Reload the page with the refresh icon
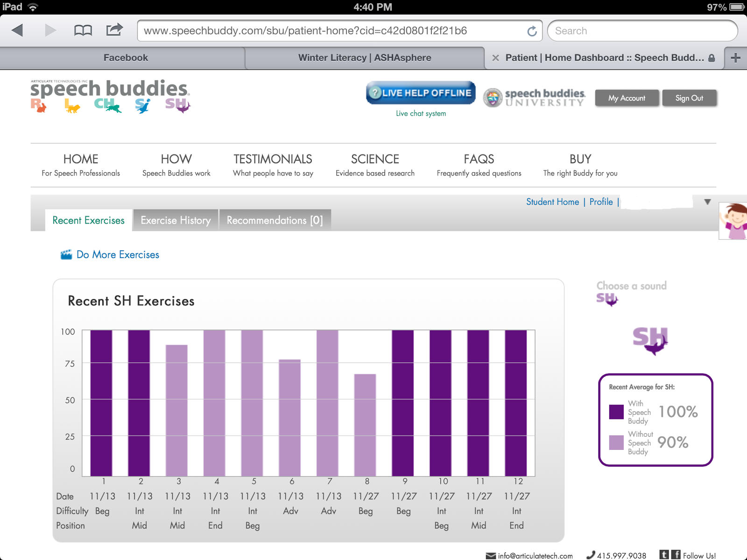747x560 pixels. coord(532,31)
